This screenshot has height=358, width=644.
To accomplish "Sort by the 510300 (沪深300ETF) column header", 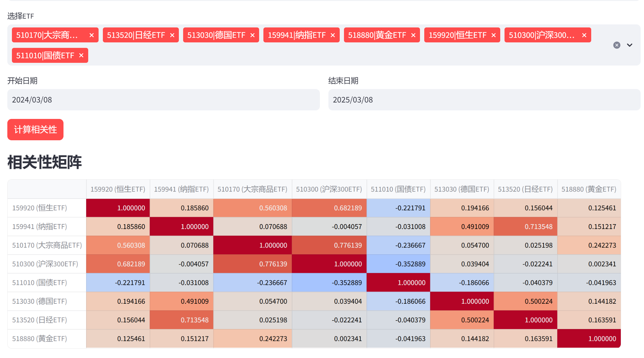I will tap(329, 189).
